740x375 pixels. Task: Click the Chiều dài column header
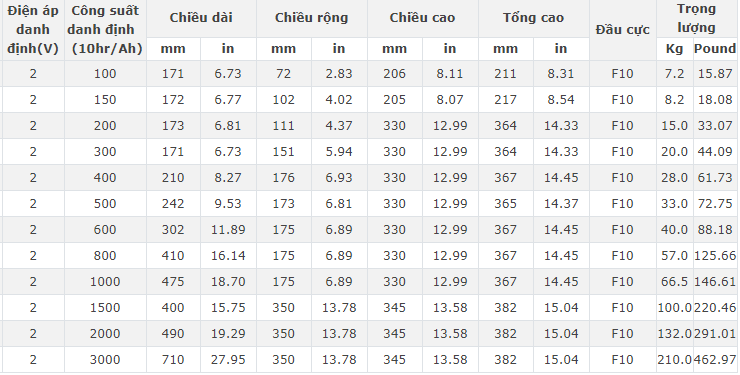point(201,18)
